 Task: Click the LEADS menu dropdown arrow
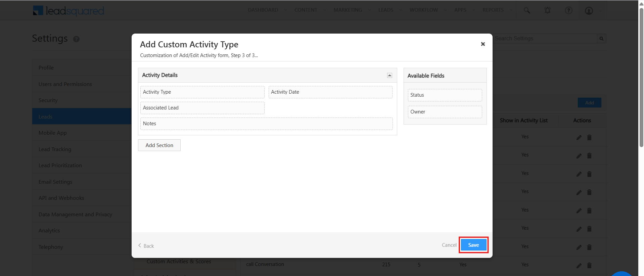pyautogui.click(x=400, y=10)
